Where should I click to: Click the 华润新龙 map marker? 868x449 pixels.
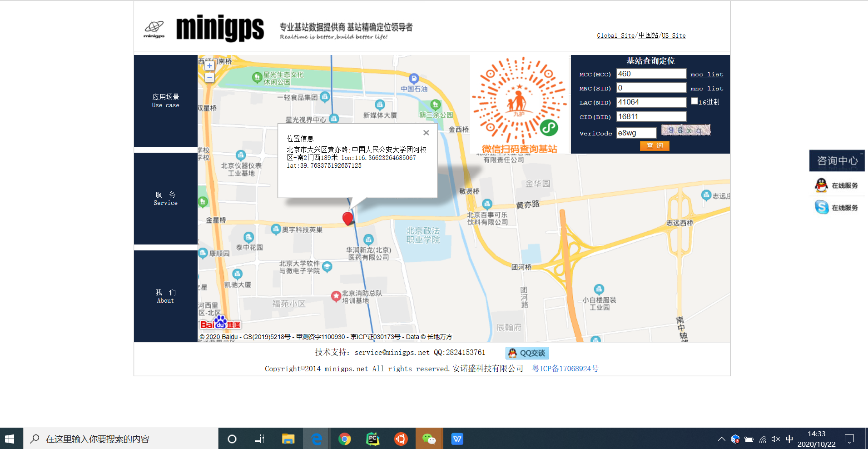(368, 239)
